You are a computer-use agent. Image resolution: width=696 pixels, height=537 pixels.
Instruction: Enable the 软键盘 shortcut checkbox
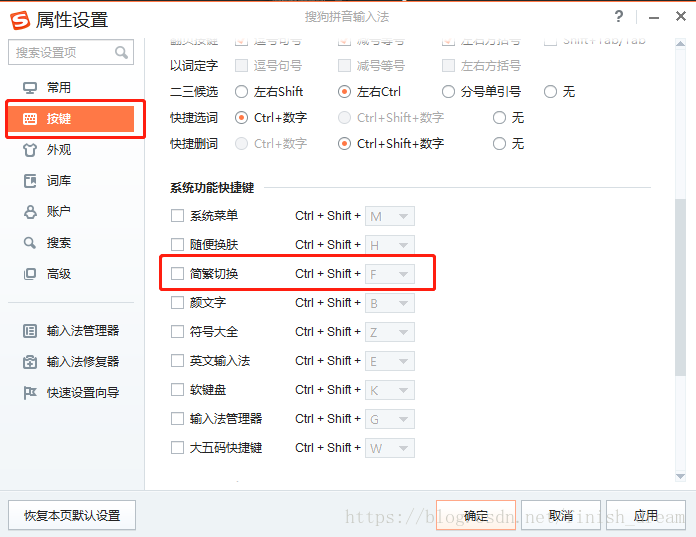click(x=178, y=390)
